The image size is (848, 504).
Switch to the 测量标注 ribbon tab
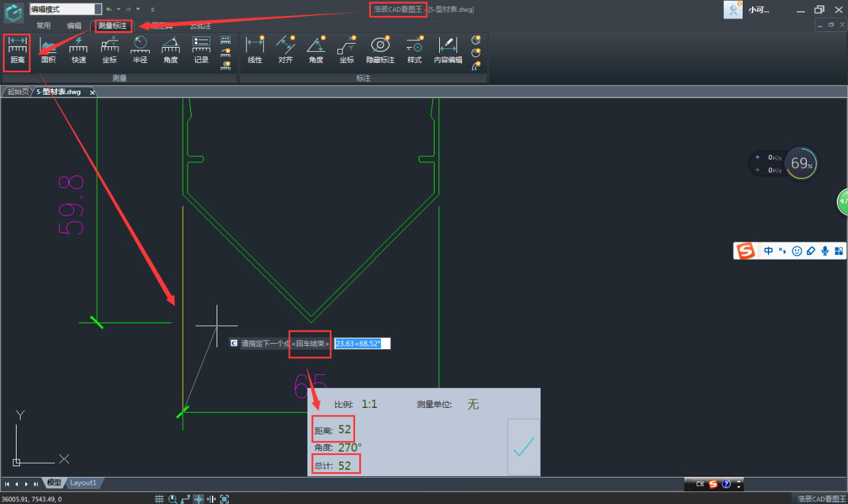point(113,26)
